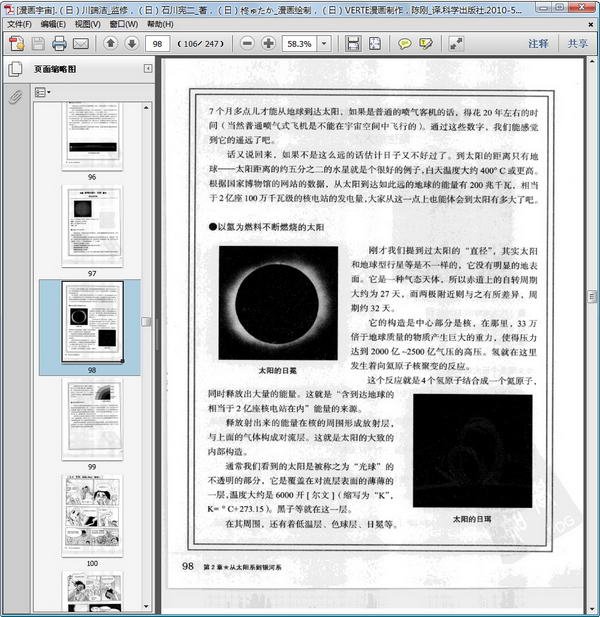Screen dimensions: 600x617
Task: Open the 注释 comments pane
Action: click(x=538, y=43)
